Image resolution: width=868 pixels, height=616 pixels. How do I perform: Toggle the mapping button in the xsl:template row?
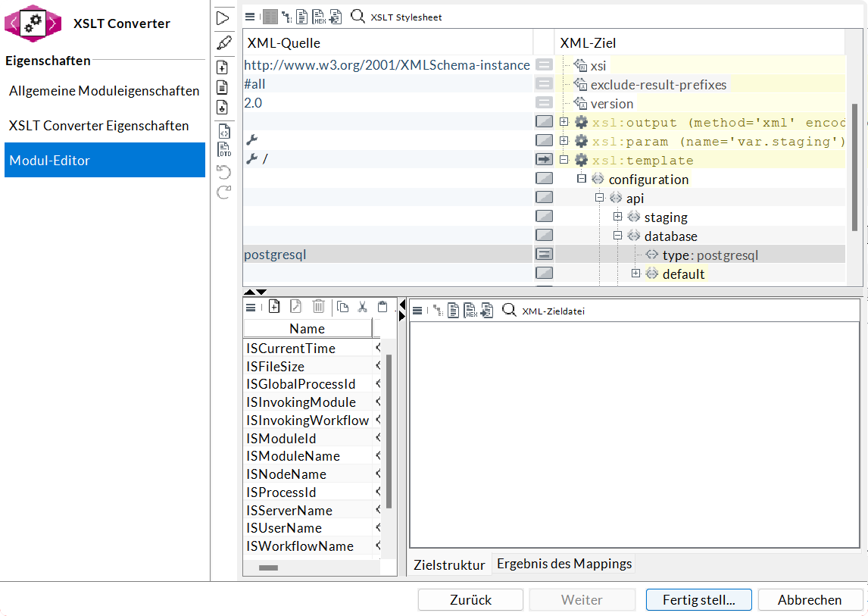544,160
